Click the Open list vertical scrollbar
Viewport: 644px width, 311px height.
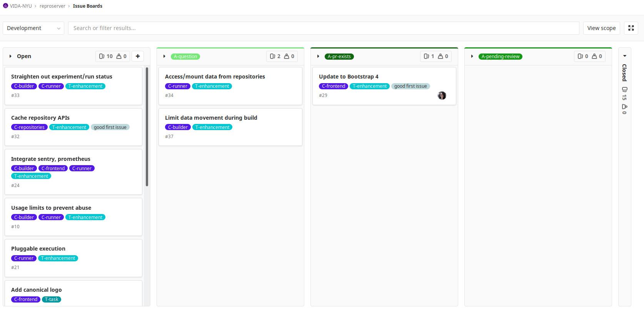147,127
